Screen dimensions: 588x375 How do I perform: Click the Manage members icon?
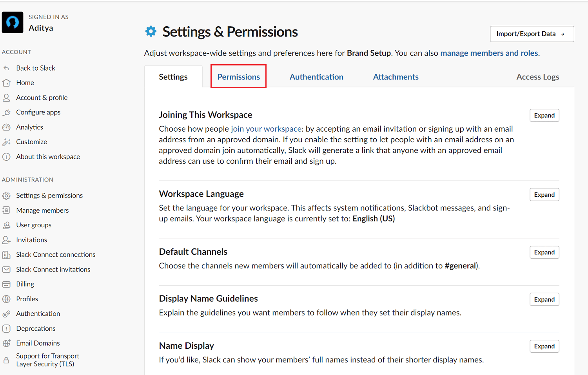6,210
